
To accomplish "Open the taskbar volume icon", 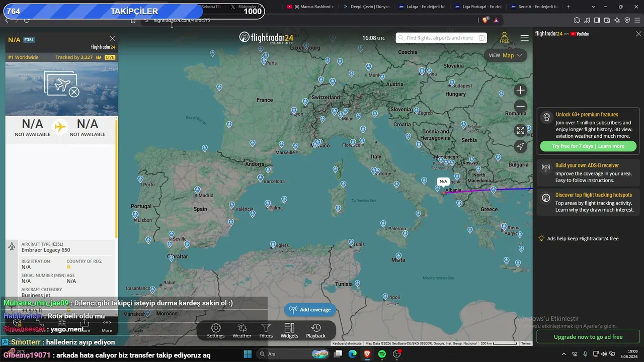I will pyautogui.click(x=604, y=354).
